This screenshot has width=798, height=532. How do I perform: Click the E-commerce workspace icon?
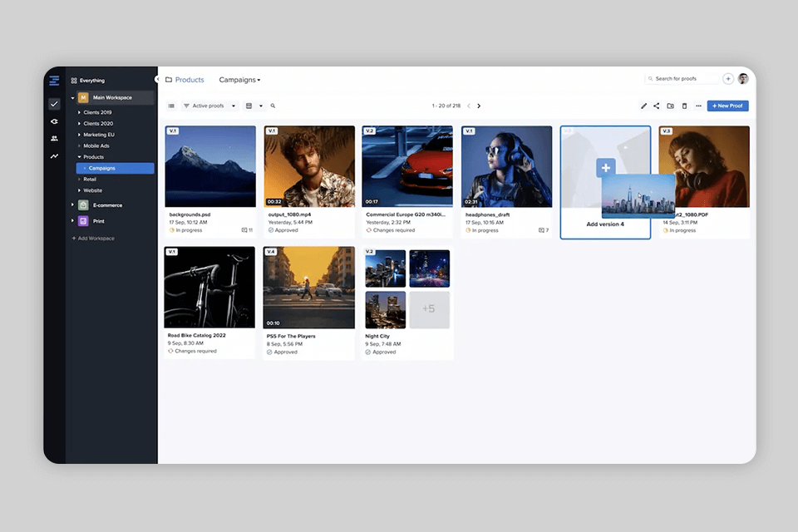point(83,205)
